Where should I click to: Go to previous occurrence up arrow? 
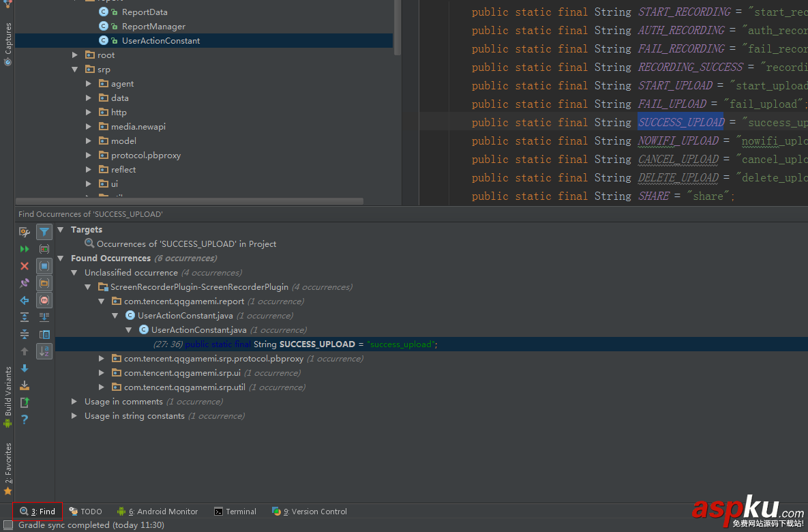(25, 351)
